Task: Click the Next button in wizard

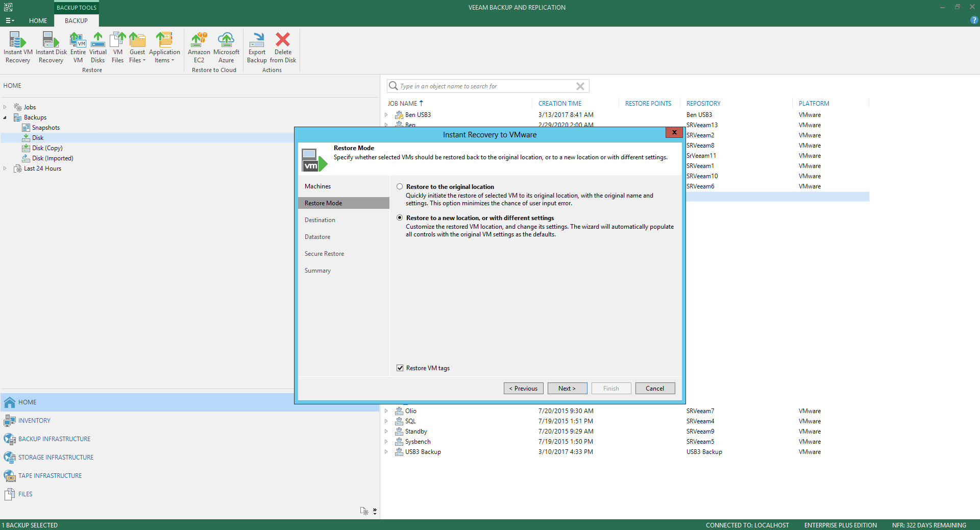Action: pos(567,389)
